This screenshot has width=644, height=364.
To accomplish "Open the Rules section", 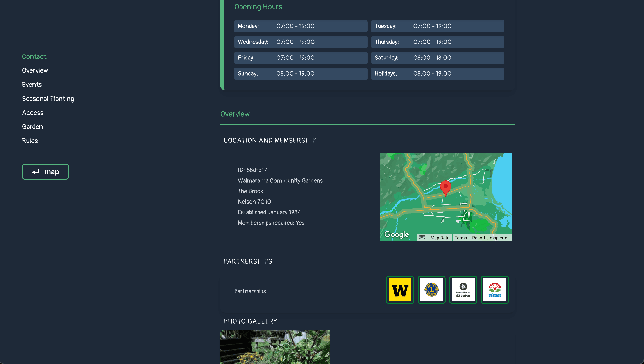I will click(30, 141).
